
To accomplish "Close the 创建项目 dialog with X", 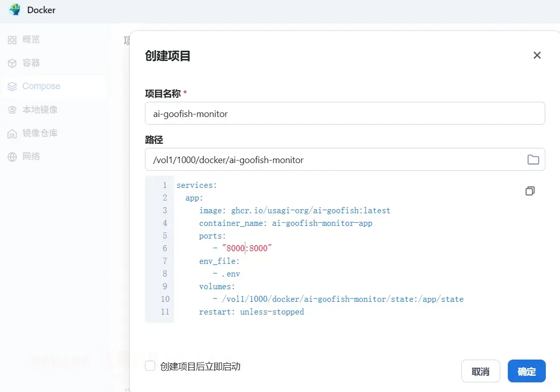I will click(537, 55).
